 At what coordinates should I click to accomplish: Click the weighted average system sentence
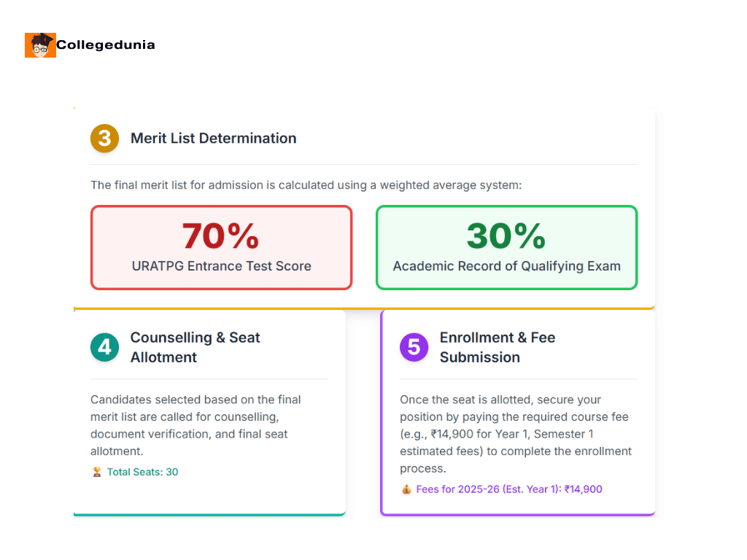[306, 185]
